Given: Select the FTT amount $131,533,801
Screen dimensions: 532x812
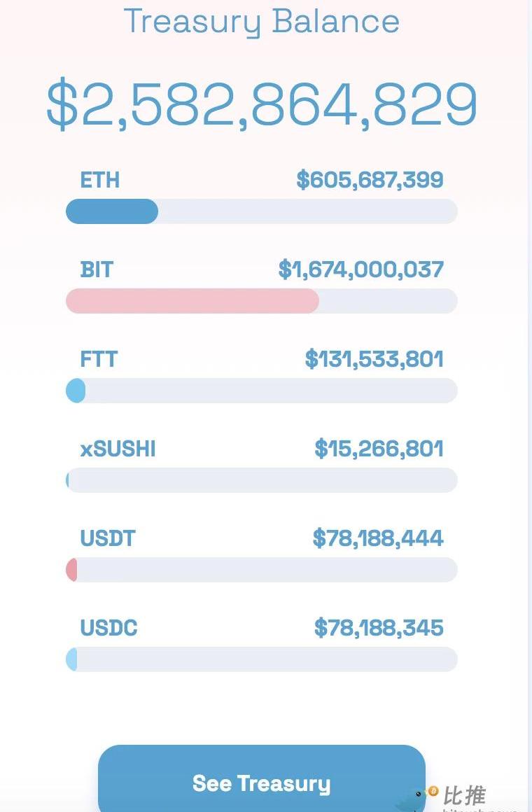Looking at the screenshot, I should coord(374,359).
